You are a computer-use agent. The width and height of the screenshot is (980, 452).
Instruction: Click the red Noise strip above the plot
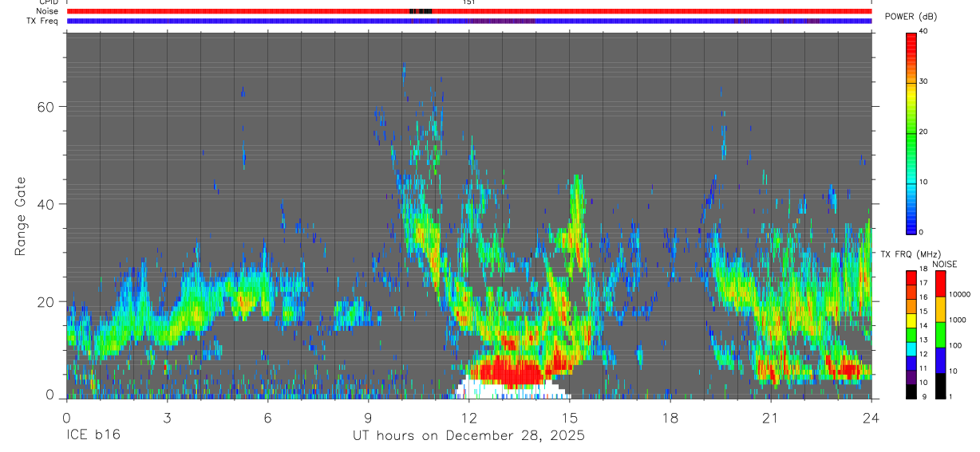point(469,11)
